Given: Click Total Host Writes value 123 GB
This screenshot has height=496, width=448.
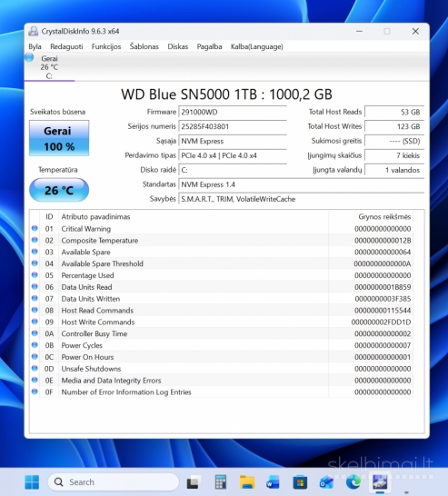Looking at the screenshot, I should click(394, 126).
